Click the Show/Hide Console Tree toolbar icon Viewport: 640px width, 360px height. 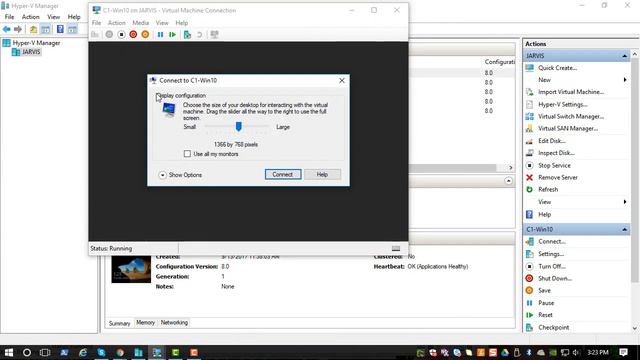point(46,29)
